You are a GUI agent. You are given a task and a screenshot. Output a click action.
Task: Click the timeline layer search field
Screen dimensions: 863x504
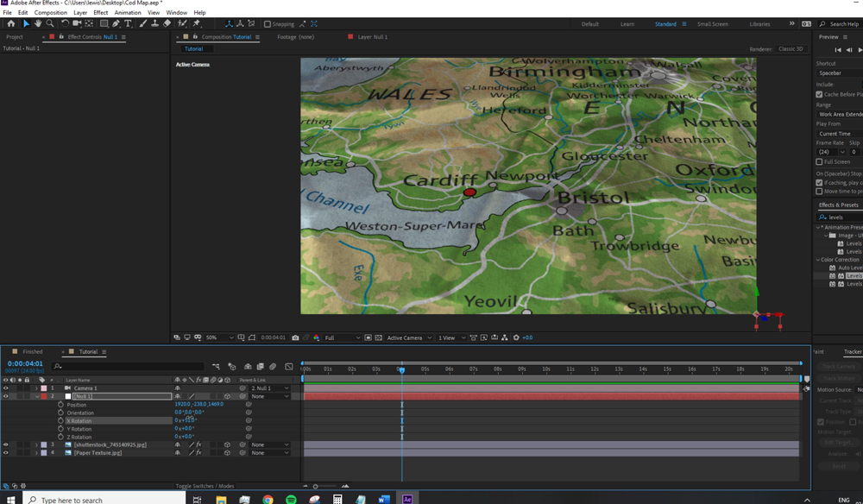pyautogui.click(x=129, y=367)
